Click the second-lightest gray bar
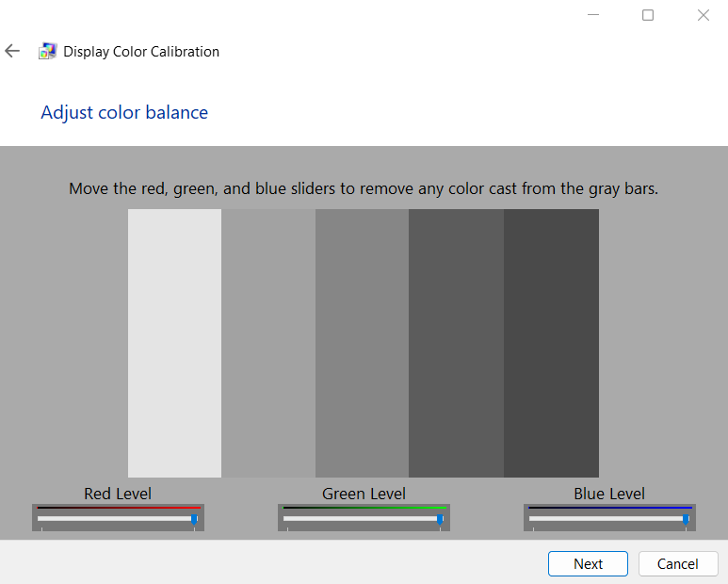The height and width of the screenshot is (584, 728). pos(268,343)
